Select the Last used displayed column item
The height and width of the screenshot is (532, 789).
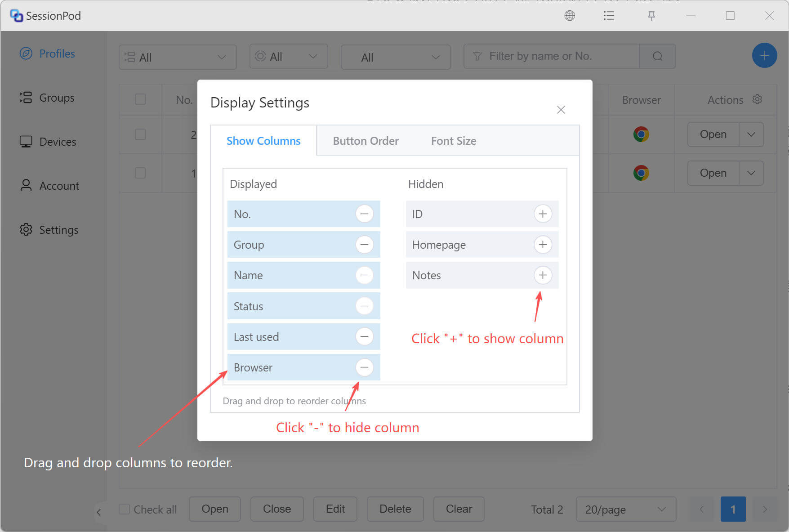(x=304, y=336)
